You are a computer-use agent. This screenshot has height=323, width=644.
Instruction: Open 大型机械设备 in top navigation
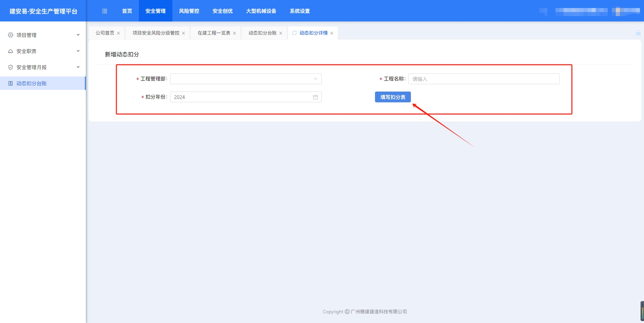click(x=261, y=11)
